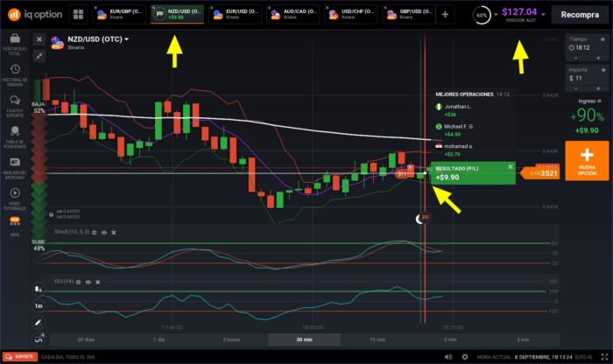The height and width of the screenshot is (364, 613).
Task: Close the EUR/GBP asset tab
Action: coord(95,7)
